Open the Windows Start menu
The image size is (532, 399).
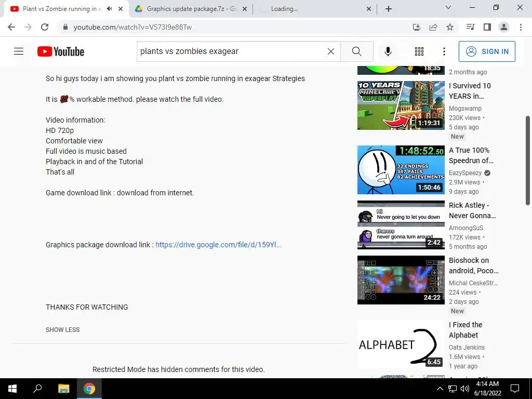(12, 389)
